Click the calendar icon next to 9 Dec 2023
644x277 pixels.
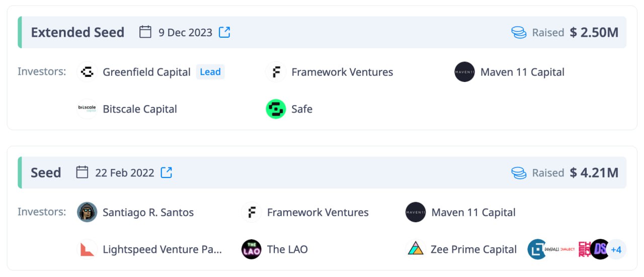(x=145, y=32)
